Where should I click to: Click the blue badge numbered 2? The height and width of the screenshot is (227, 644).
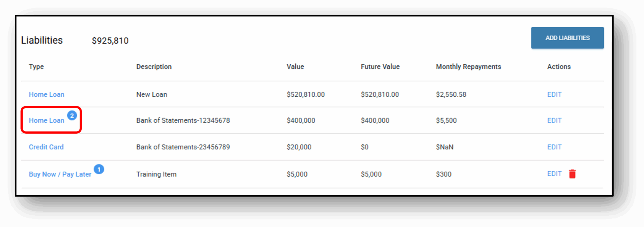pos(72,116)
